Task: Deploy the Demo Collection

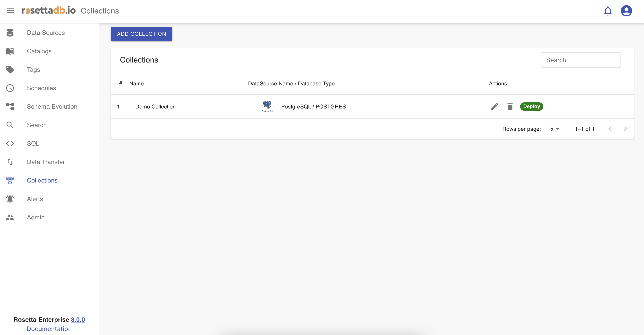Action: (x=531, y=107)
